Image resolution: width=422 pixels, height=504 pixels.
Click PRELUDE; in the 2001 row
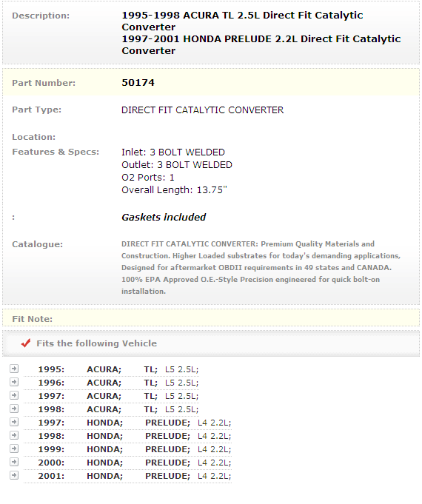tap(167, 476)
